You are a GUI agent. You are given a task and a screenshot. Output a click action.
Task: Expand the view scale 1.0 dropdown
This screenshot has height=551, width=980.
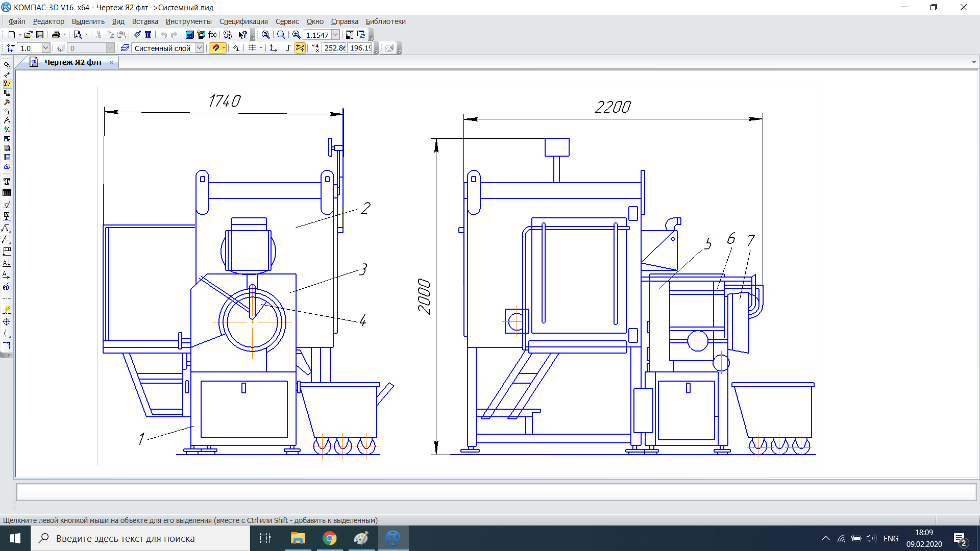(45, 48)
